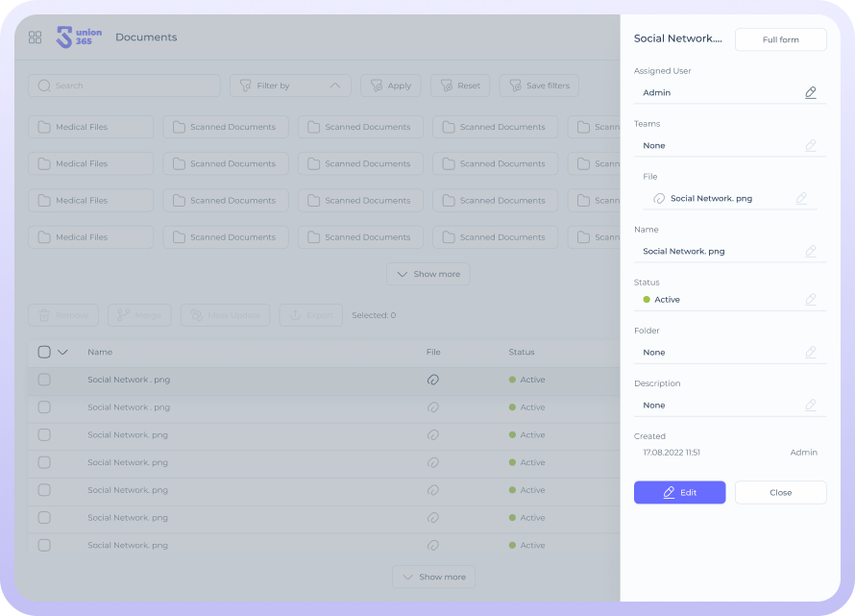Open attachment icon in first table row
Screen dimensions: 855x616
pos(433,380)
